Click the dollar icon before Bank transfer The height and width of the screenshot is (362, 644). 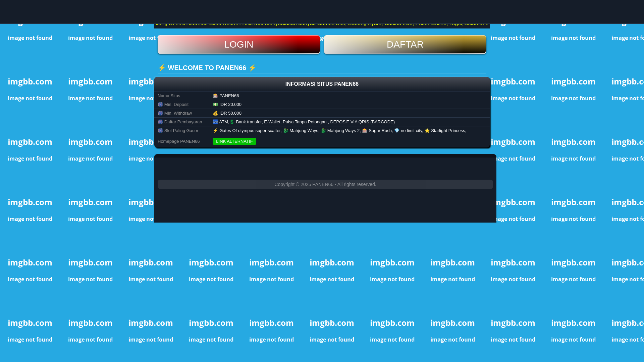(232, 122)
